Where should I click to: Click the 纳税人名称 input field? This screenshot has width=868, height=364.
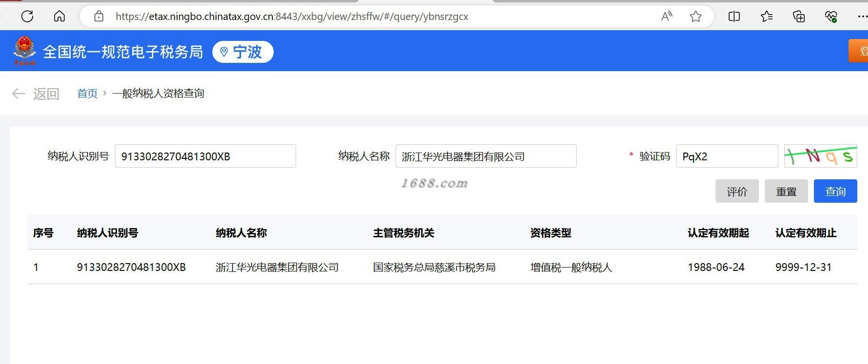click(486, 156)
